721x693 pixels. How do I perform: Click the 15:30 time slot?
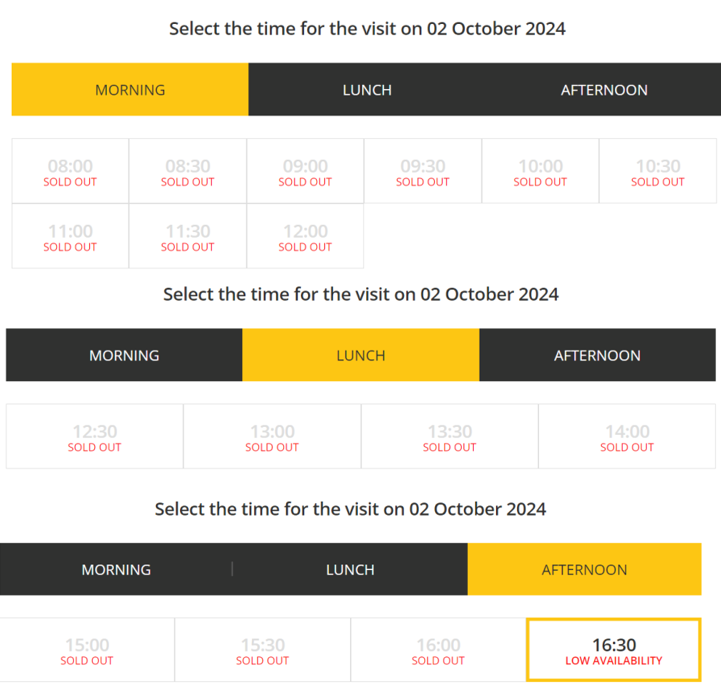(263, 651)
